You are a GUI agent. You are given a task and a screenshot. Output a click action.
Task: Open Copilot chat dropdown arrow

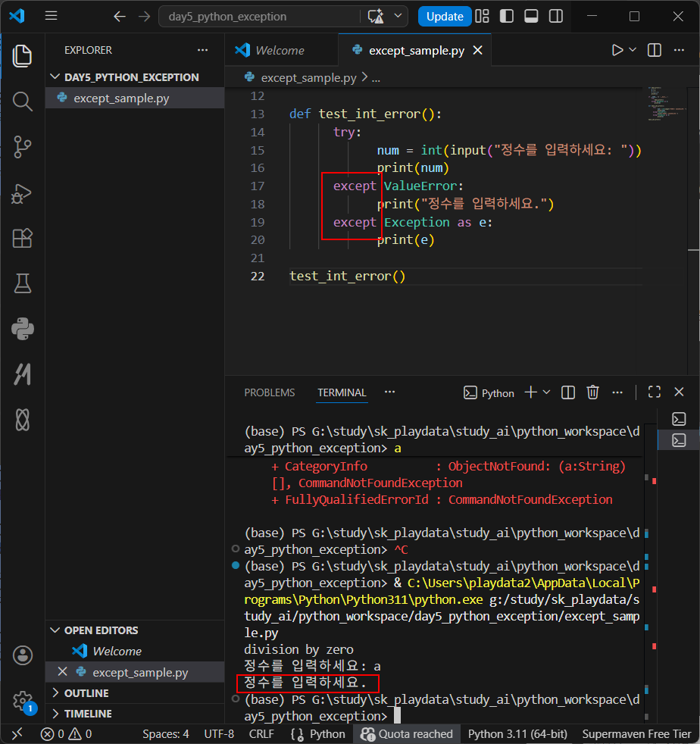click(x=398, y=16)
